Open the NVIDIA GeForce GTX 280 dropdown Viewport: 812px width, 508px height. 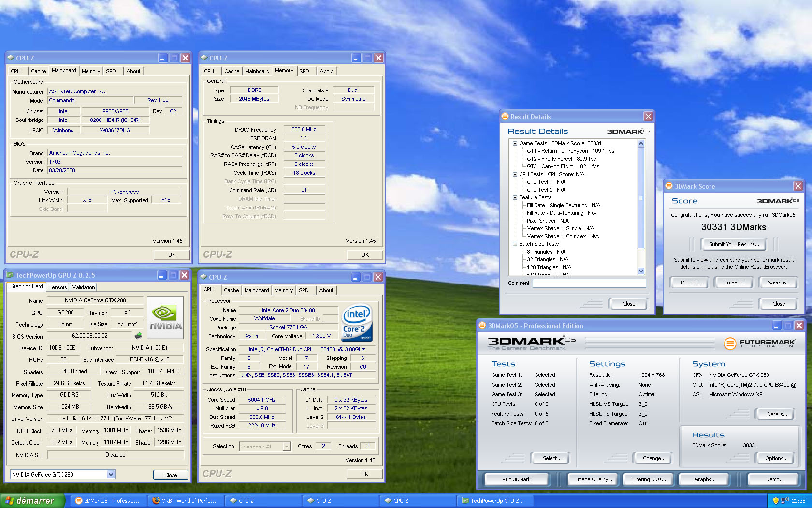pos(111,475)
